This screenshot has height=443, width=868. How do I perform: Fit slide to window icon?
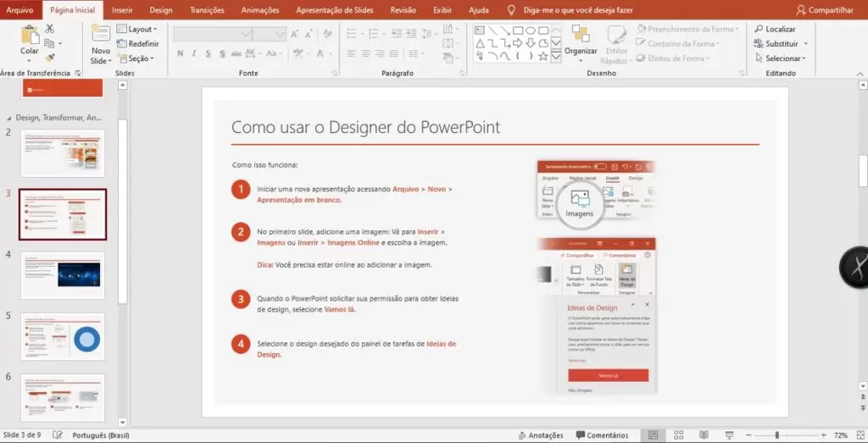coord(859,435)
